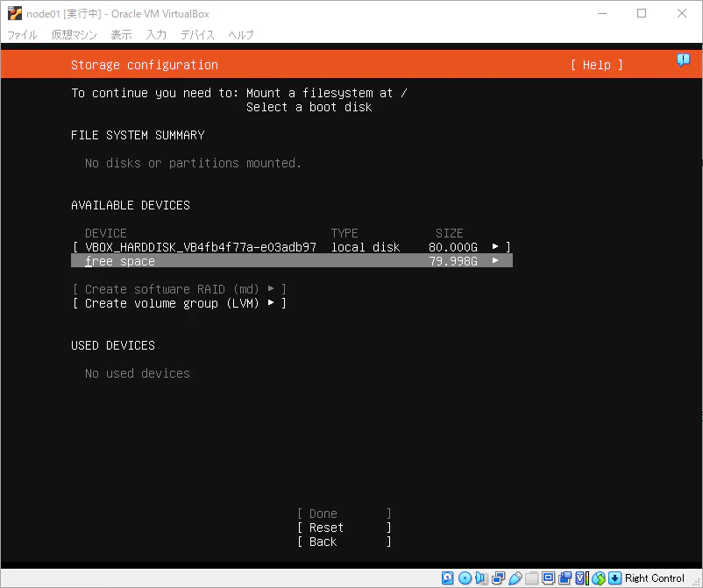Open the ファイル menu
Viewport: 703px width, 588px height.
23,34
